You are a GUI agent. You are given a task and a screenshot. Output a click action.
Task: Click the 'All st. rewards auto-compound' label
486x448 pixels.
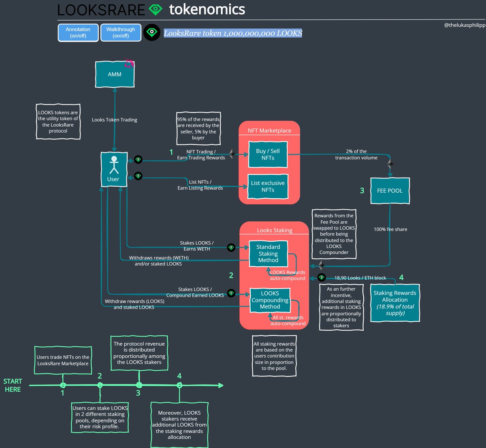click(x=288, y=321)
